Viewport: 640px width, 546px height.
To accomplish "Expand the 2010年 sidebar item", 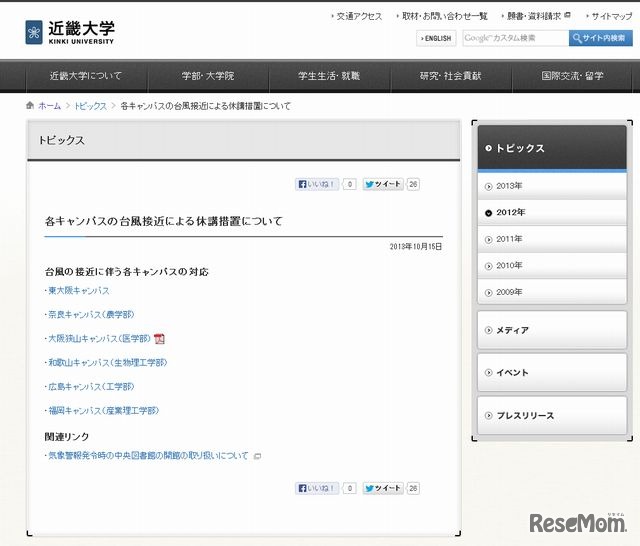I will click(x=552, y=266).
